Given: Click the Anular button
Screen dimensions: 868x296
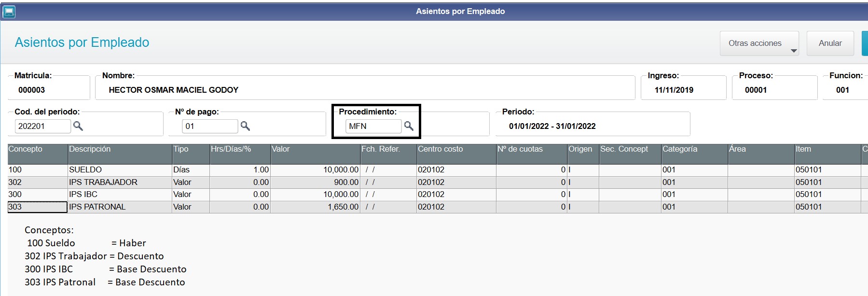Looking at the screenshot, I should click(830, 43).
